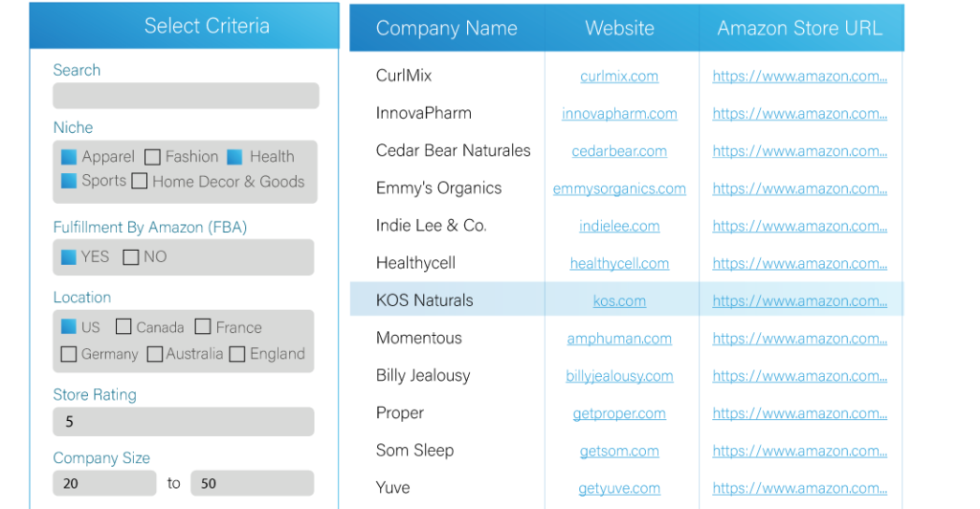Click the Store Rating field

183,421
